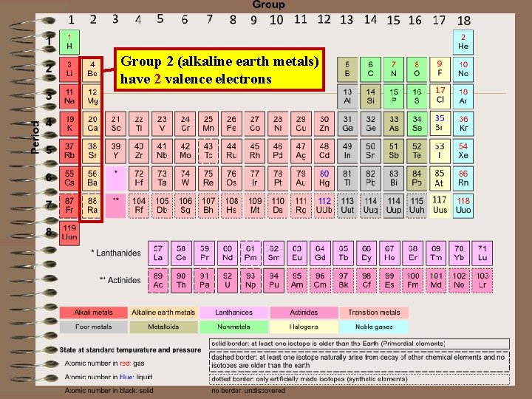Click the single-asterisk lanthanide placeholder cell
The height and width of the screenshot is (399, 532).
tap(116, 178)
